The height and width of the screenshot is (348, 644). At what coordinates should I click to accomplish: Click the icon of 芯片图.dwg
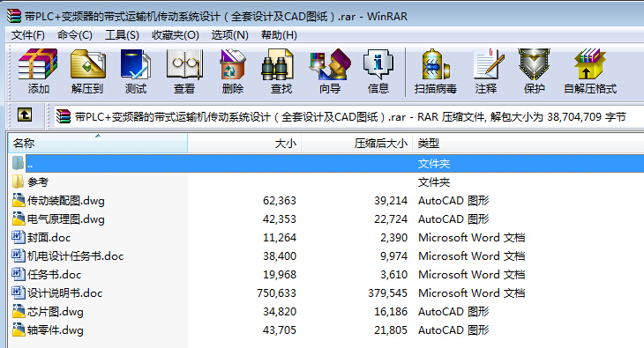[19, 311]
